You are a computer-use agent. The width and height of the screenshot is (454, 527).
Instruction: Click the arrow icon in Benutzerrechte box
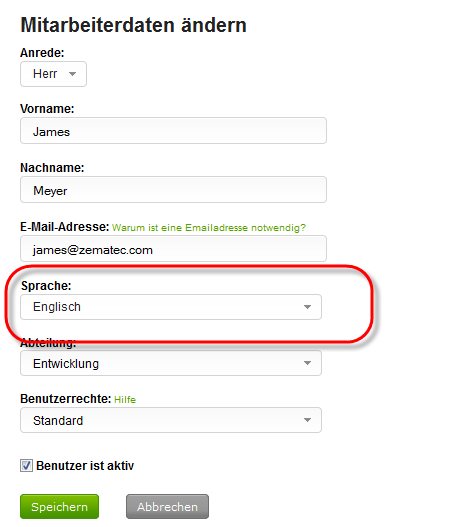[x=307, y=420]
